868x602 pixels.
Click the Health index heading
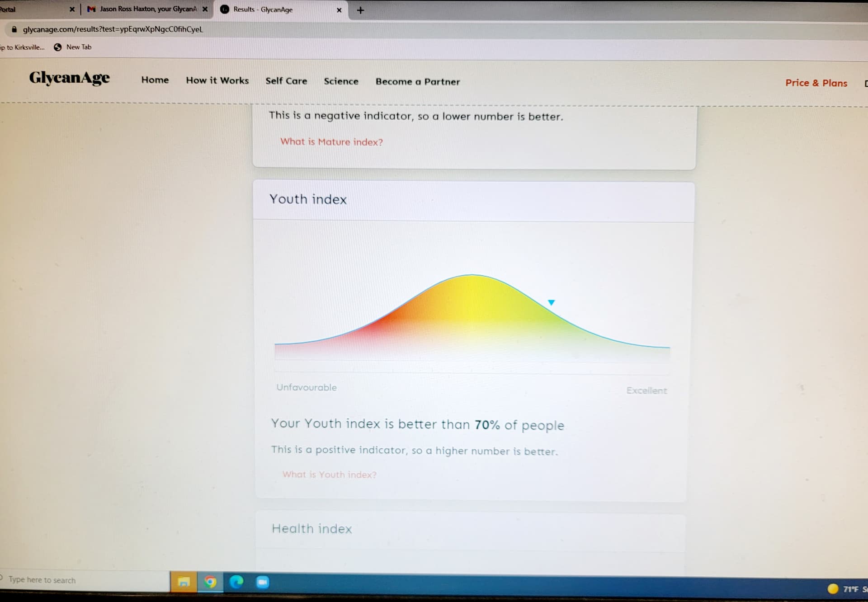tap(312, 529)
